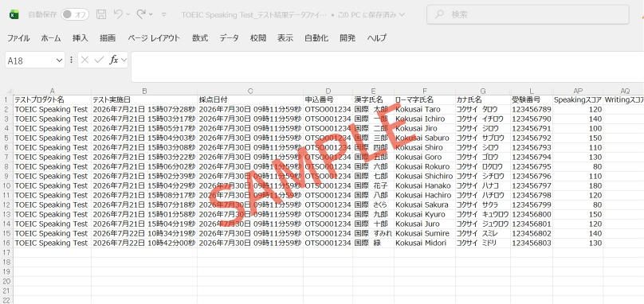Select row 18 header
The width and height of the screenshot is (644, 304).
click(x=6, y=262)
